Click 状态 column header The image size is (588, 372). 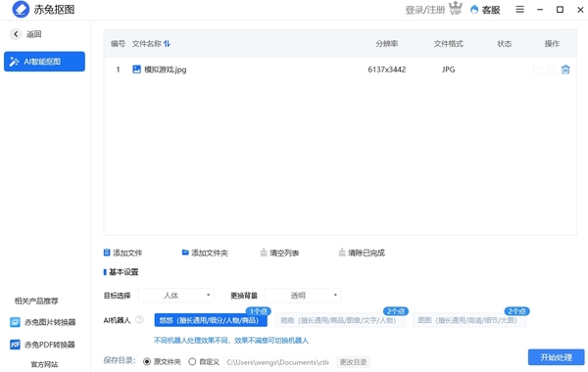click(504, 44)
